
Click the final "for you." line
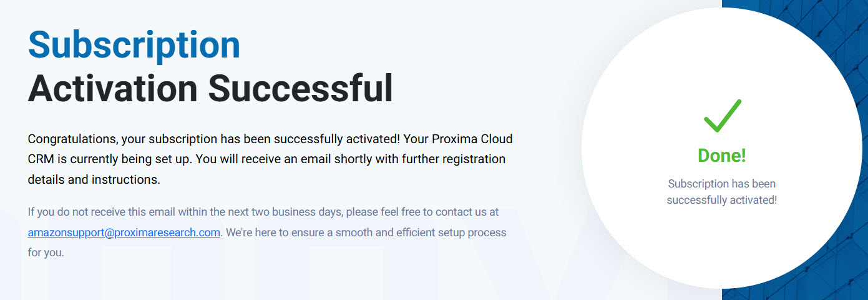pyautogui.click(x=46, y=253)
